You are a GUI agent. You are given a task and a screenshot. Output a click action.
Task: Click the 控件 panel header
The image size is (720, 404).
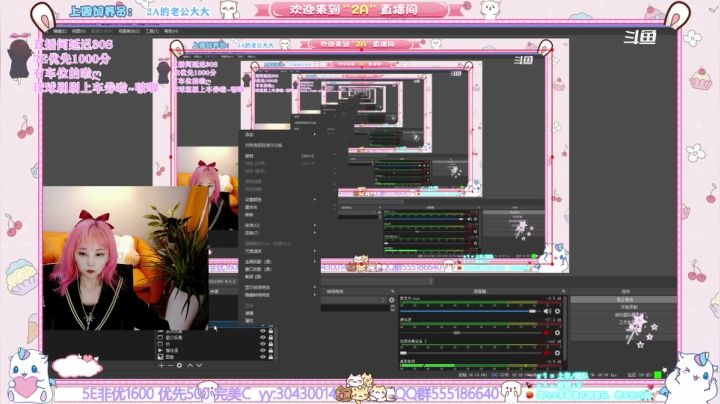[x=625, y=292]
